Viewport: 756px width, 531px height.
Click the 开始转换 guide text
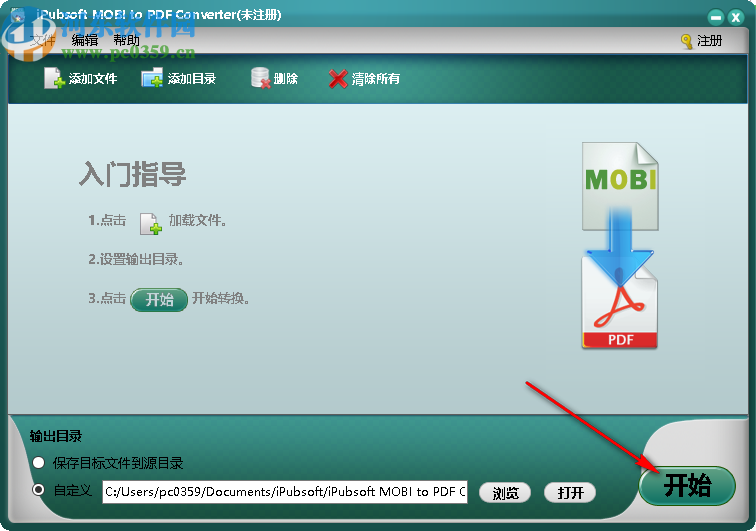(x=220, y=299)
